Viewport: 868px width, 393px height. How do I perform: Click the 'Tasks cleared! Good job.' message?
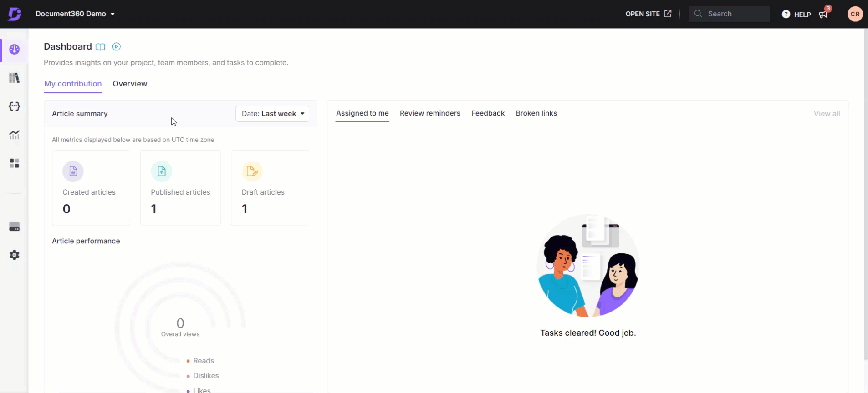pyautogui.click(x=588, y=333)
